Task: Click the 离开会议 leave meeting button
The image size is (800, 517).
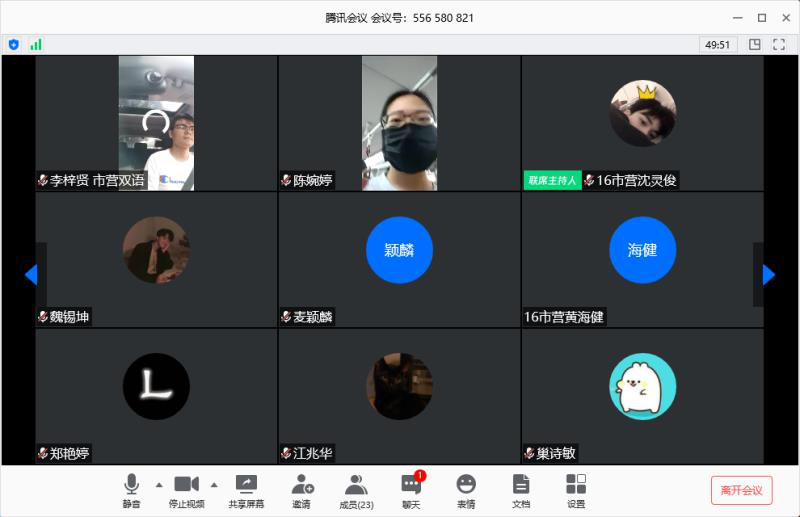Action: (741, 490)
